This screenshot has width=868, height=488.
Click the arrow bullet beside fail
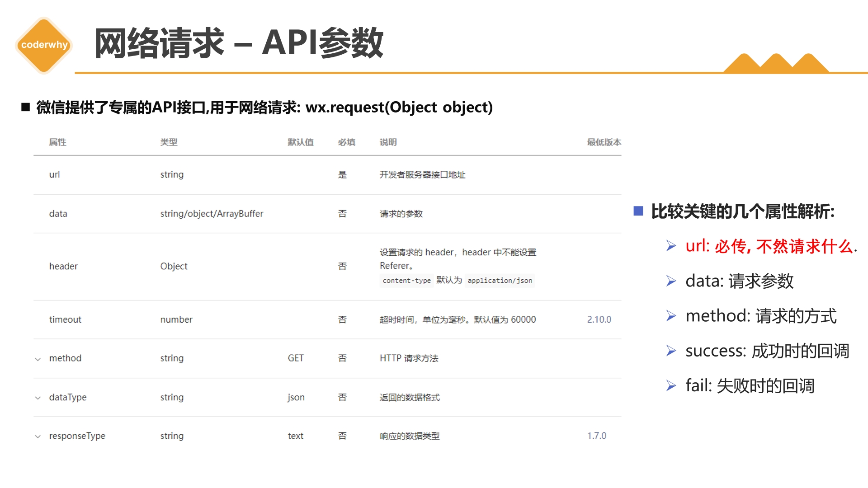(671, 385)
